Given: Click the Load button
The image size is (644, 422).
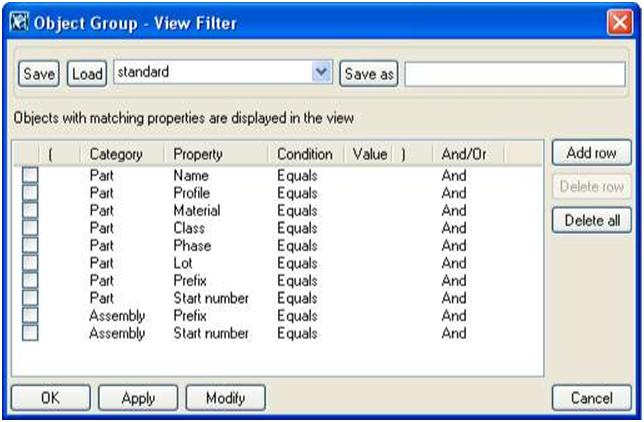Looking at the screenshot, I should pyautogui.click(x=87, y=74).
